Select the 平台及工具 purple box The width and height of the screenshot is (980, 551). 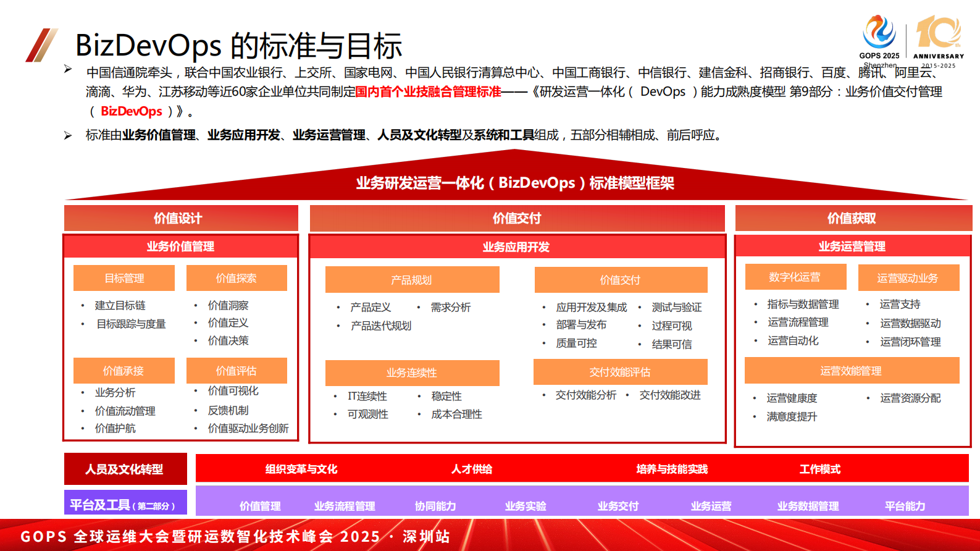tap(125, 502)
